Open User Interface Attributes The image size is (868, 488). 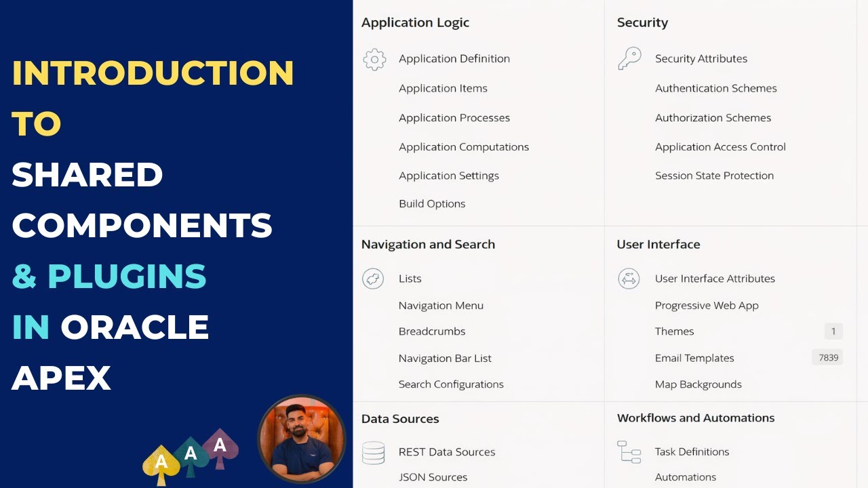tap(715, 279)
